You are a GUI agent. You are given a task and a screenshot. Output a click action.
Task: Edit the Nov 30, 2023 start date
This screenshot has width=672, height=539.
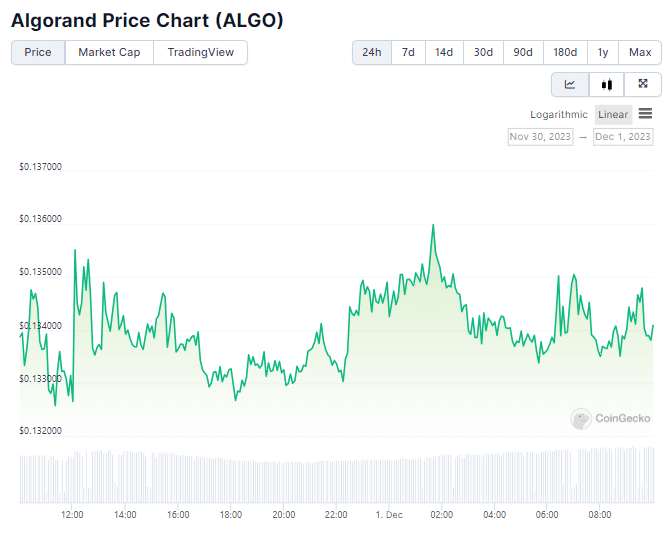tap(540, 137)
